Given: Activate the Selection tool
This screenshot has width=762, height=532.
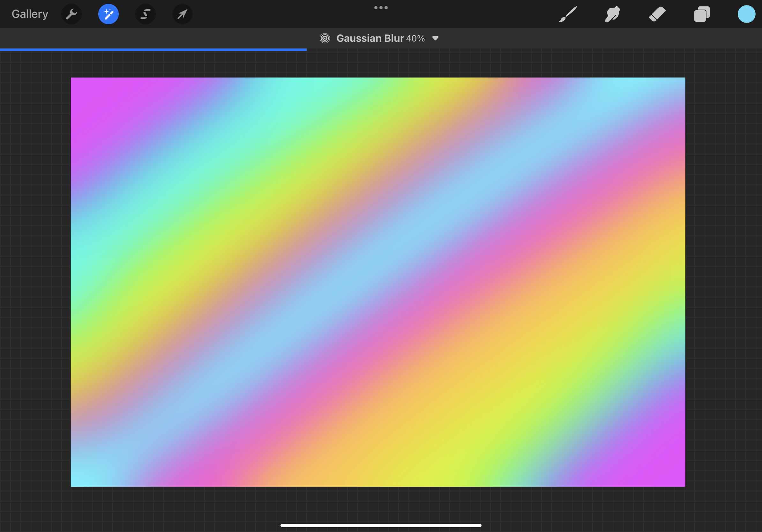Looking at the screenshot, I should click(146, 14).
